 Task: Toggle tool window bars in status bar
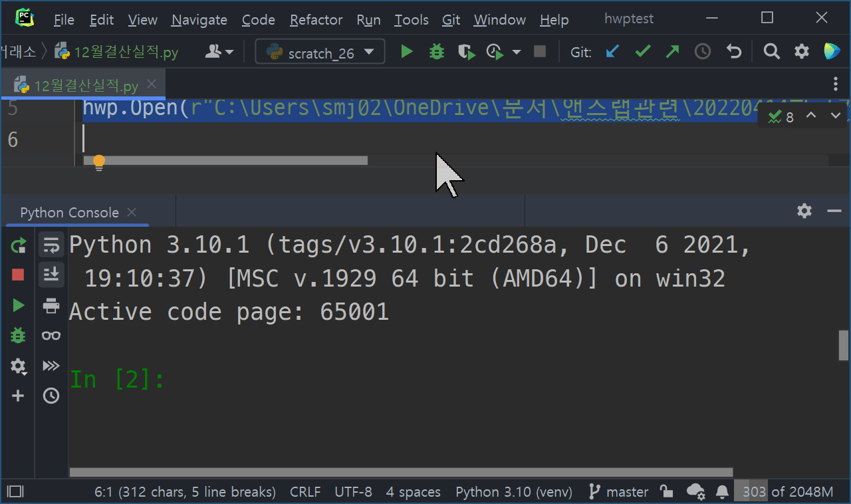point(15,492)
